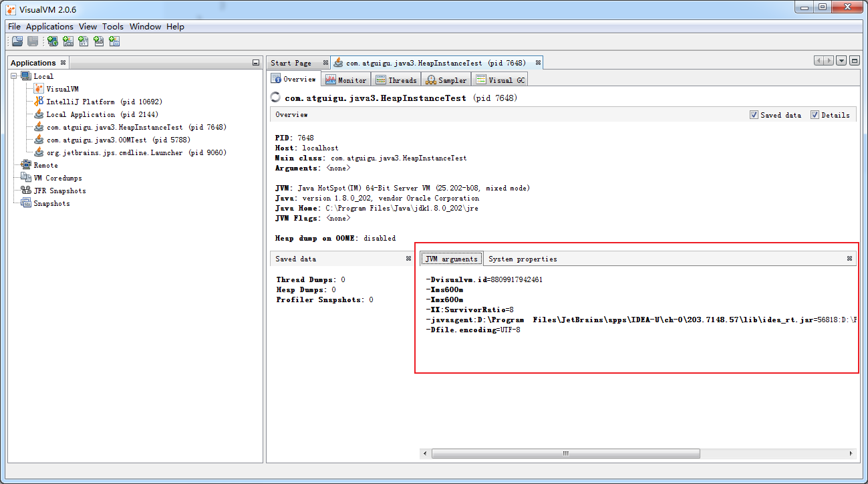Image resolution: width=868 pixels, height=484 pixels.
Task: Select the System properties tab
Action: point(523,259)
